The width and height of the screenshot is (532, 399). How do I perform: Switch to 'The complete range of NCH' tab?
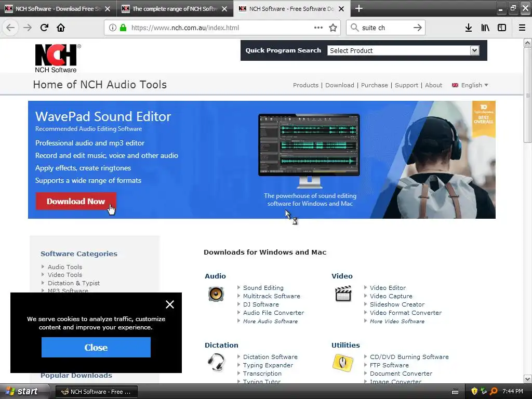tap(175, 9)
